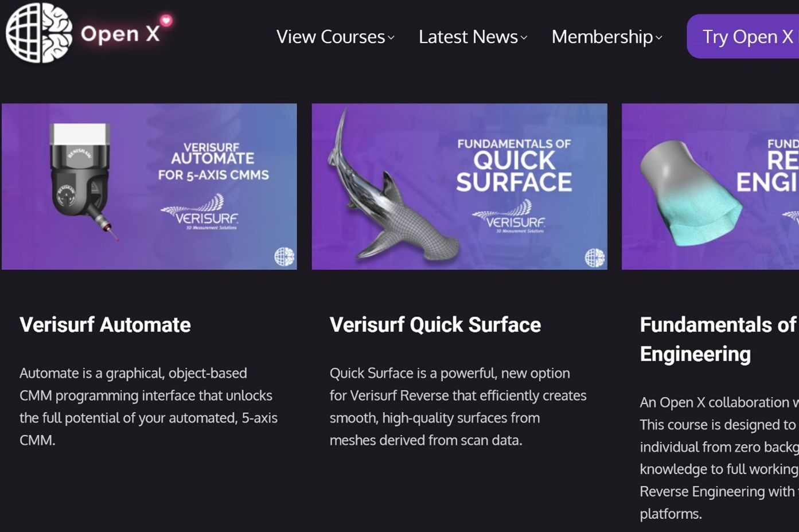Open the Verisurf Quick Surface course title

(435, 324)
